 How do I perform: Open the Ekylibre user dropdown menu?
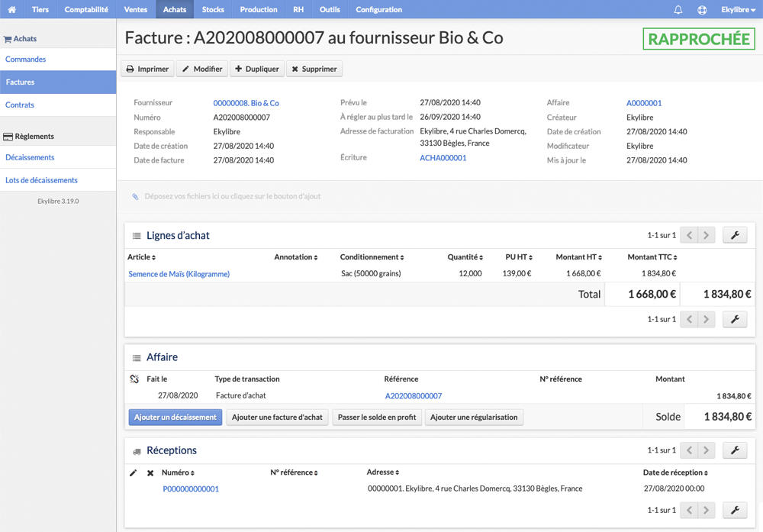tap(738, 9)
